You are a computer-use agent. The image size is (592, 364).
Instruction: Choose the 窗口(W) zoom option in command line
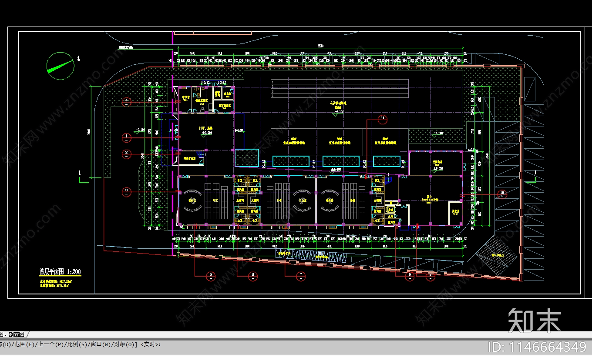[100, 344]
